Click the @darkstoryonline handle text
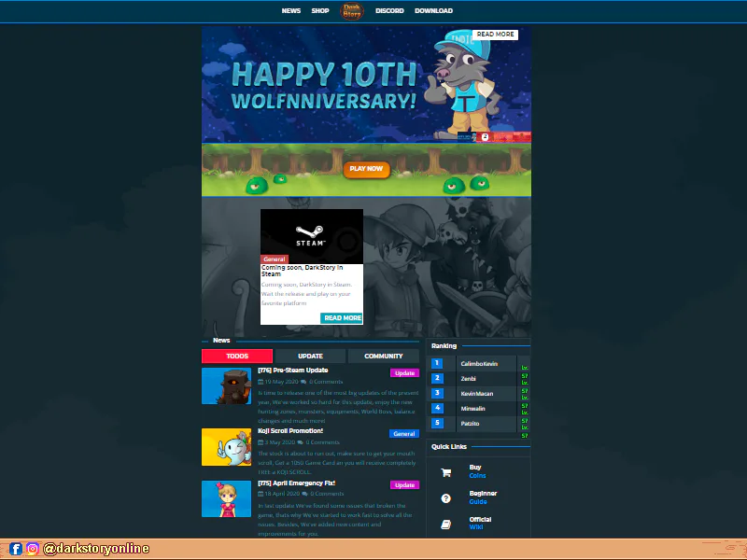747x560 pixels. 96,549
